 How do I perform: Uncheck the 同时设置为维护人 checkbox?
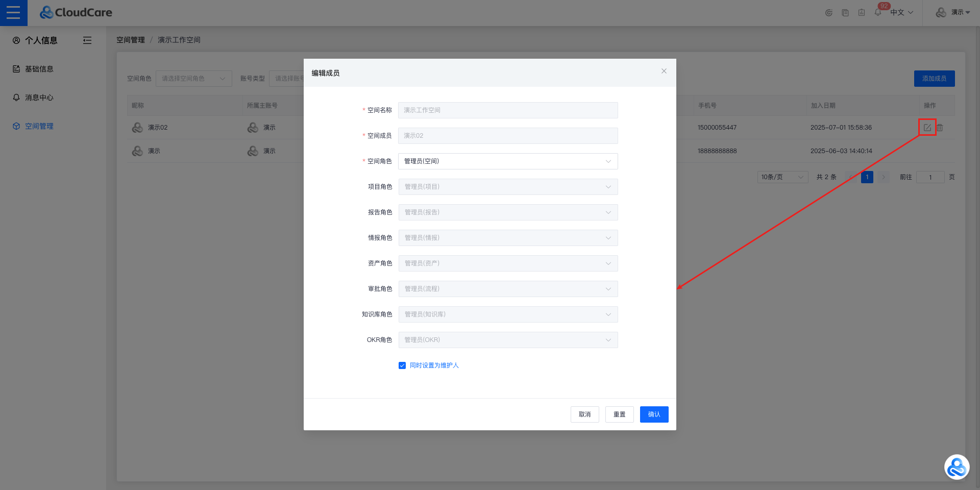pyautogui.click(x=402, y=365)
